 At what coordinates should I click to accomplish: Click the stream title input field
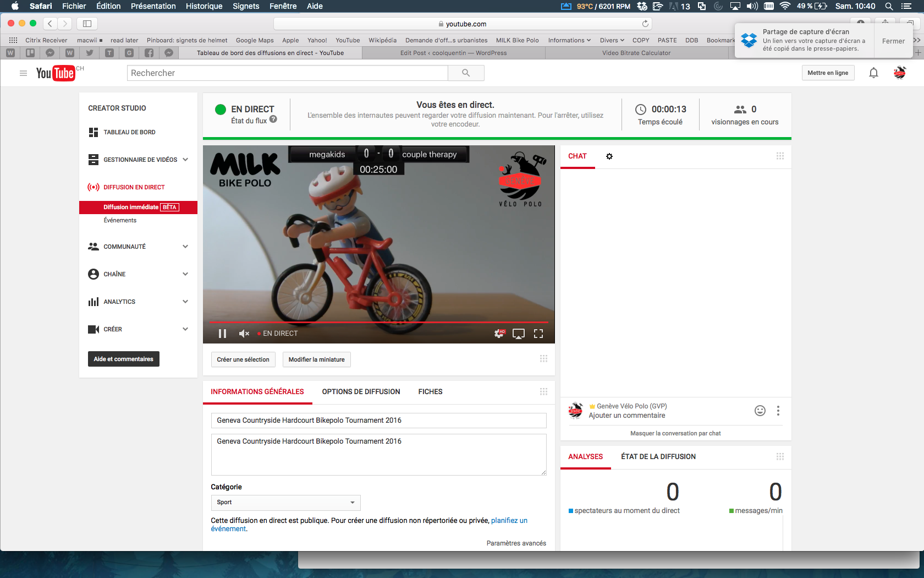pyautogui.click(x=378, y=421)
